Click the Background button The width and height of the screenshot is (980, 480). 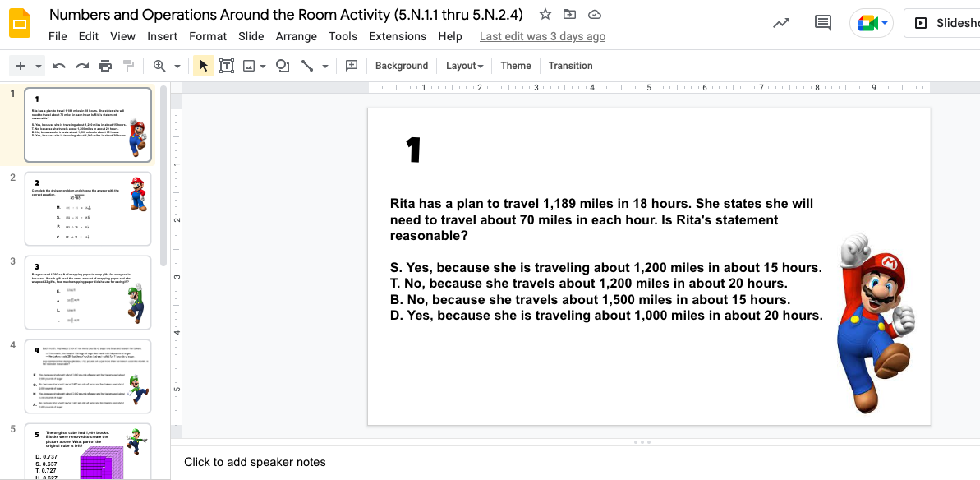pos(402,66)
